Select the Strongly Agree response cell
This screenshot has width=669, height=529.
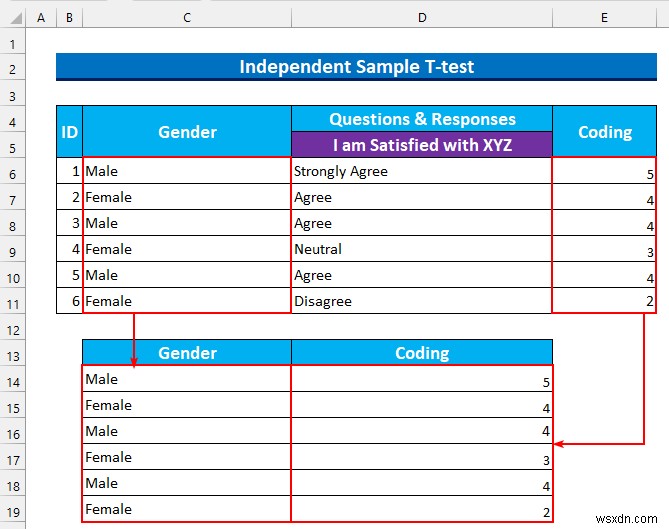pos(422,171)
